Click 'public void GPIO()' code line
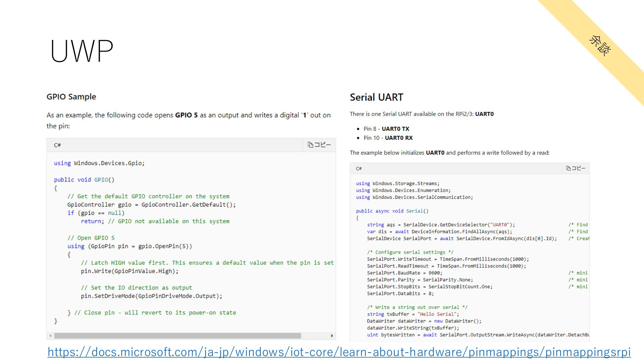644x362 pixels. coord(84,180)
